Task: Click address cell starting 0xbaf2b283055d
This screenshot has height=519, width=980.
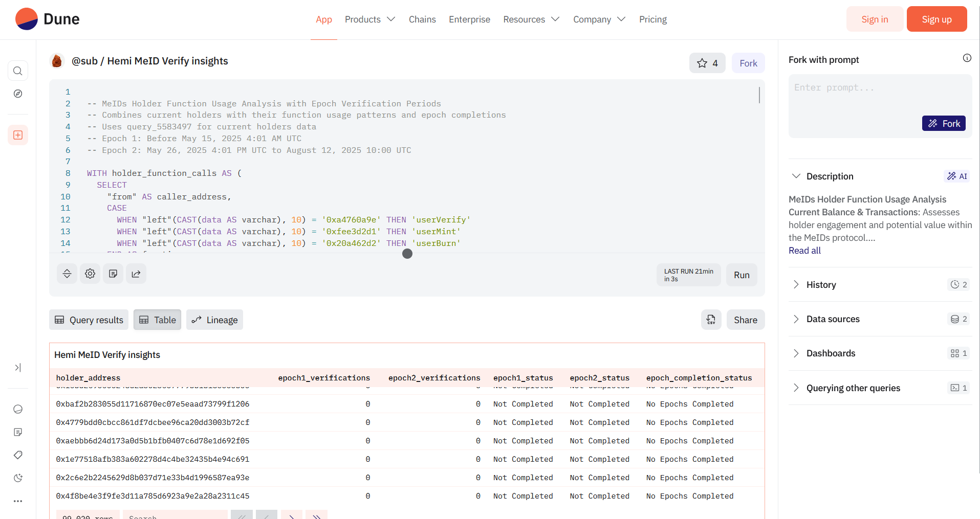Action: (153, 404)
